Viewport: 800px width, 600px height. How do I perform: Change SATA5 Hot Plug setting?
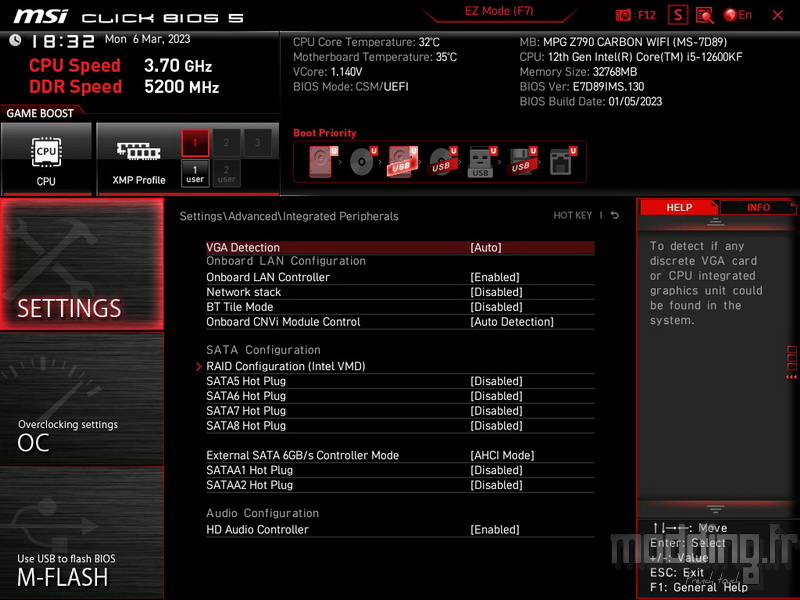[400, 381]
